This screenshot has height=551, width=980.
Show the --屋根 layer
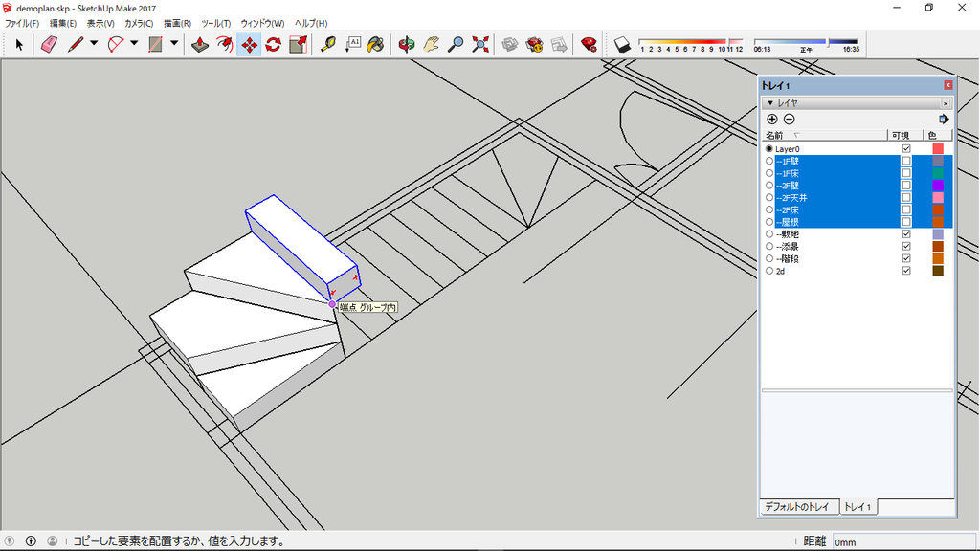coord(906,222)
